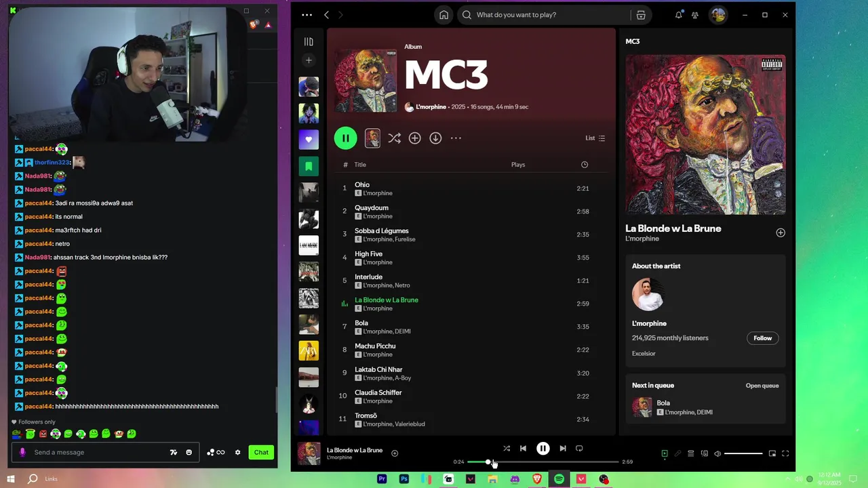Add current song with plus icon in player bar
868x488 pixels.
395,453
